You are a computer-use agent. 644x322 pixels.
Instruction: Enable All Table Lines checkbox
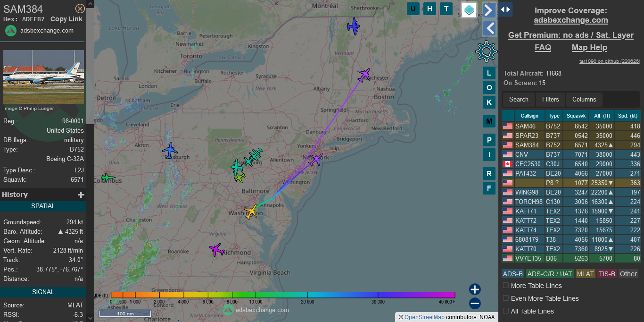tap(506, 311)
